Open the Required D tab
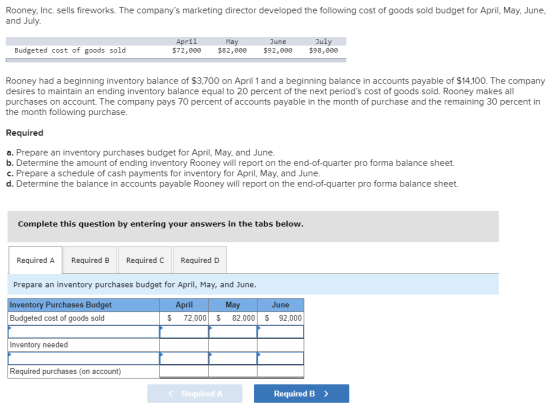Viewport: 560px width, 408px height. [200, 260]
